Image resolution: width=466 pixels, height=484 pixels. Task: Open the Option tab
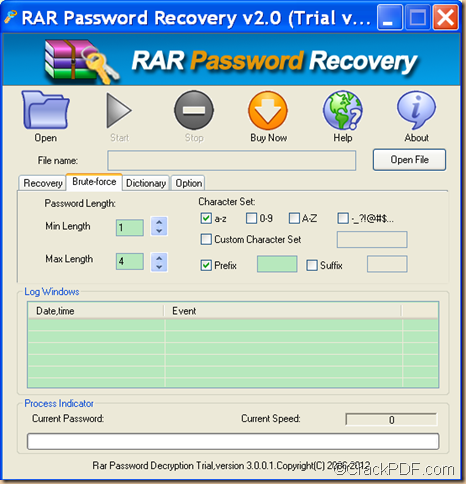[x=188, y=183]
